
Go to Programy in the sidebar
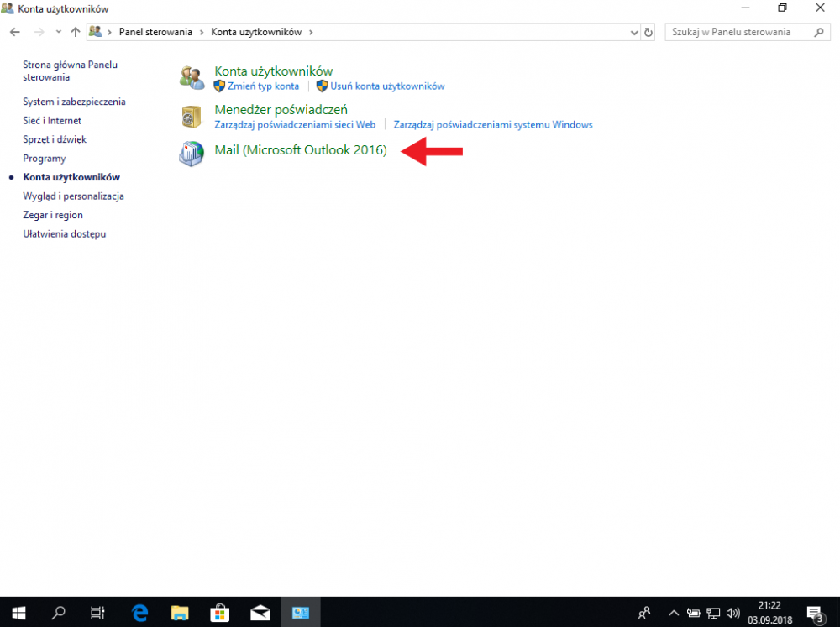[x=45, y=159]
